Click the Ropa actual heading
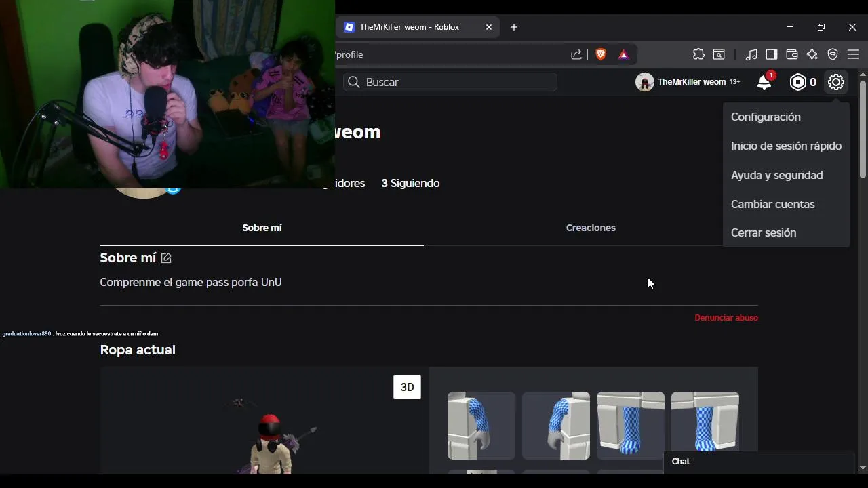 coord(138,350)
